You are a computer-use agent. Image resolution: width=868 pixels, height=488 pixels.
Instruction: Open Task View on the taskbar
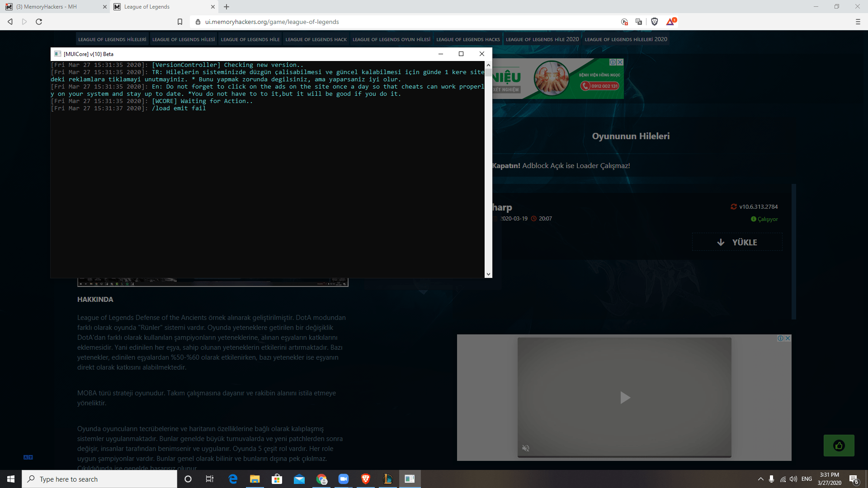(210, 479)
